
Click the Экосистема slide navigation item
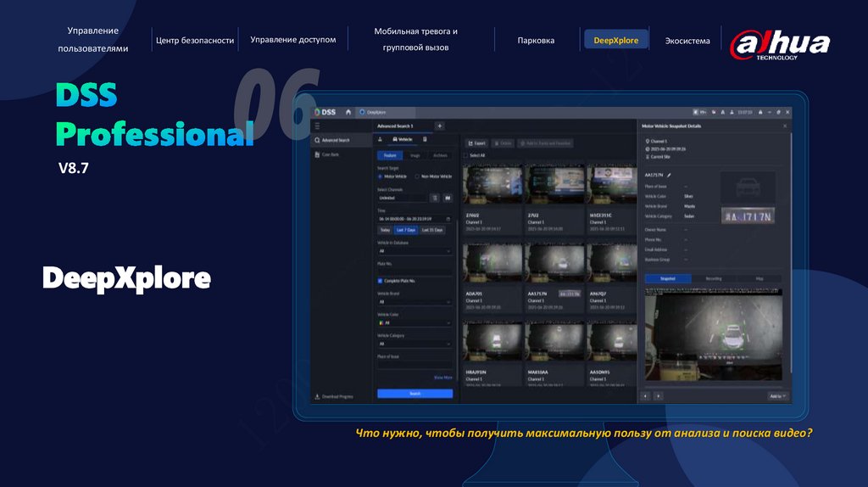click(687, 41)
